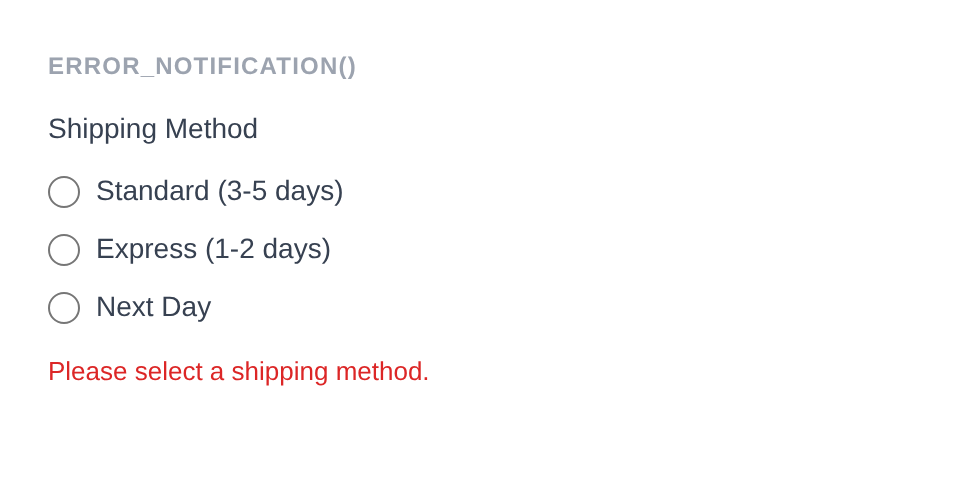Screen dimensions: 960x480
Task: Click the word "select" in the error message
Action: [168, 372]
